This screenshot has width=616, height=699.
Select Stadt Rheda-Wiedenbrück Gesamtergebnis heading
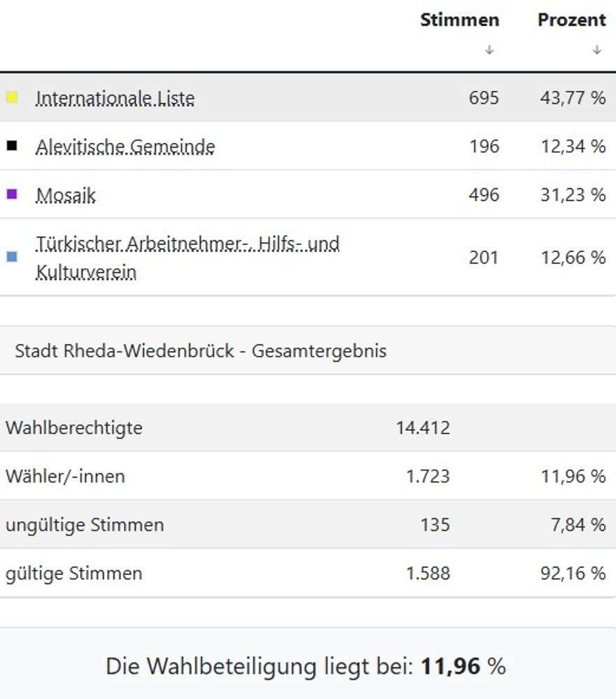(200, 350)
